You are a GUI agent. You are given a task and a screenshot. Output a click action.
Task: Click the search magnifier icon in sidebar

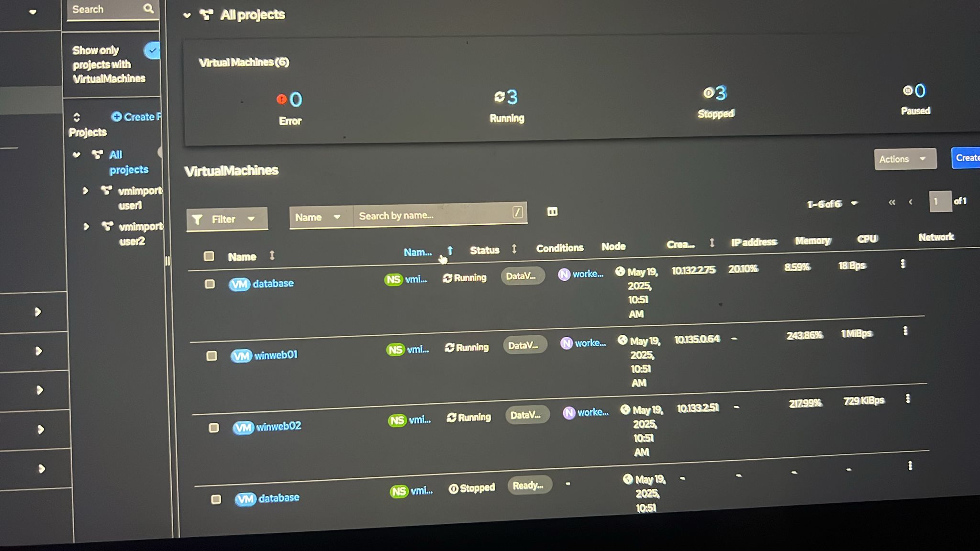pyautogui.click(x=148, y=9)
